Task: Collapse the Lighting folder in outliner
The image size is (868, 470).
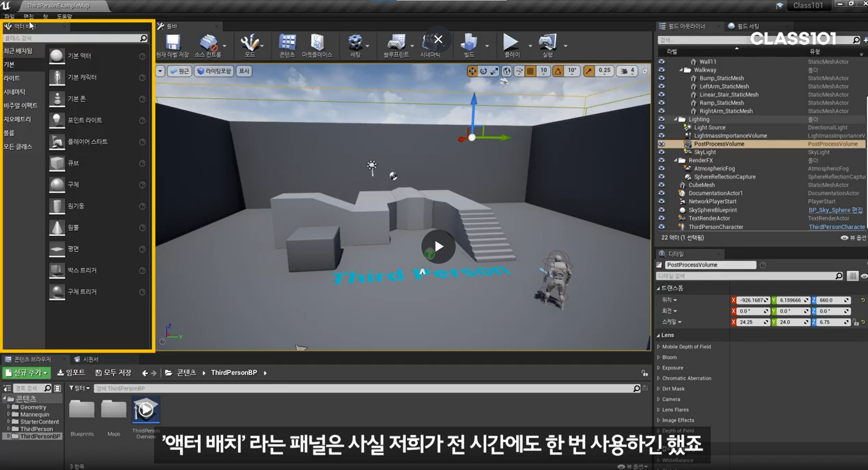Action: coord(676,119)
